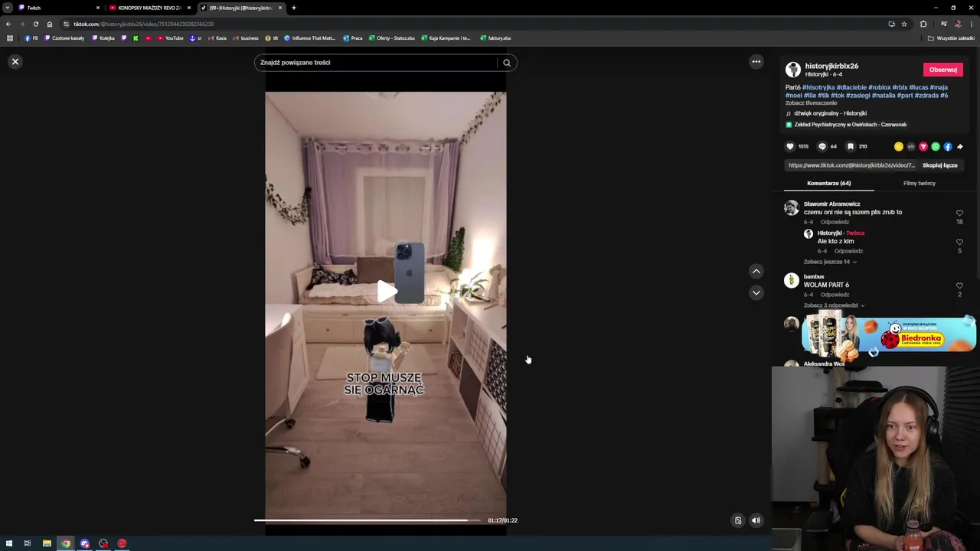Open the Zakład Psychiatryczny location link
980x551 pixels.
tap(851, 125)
